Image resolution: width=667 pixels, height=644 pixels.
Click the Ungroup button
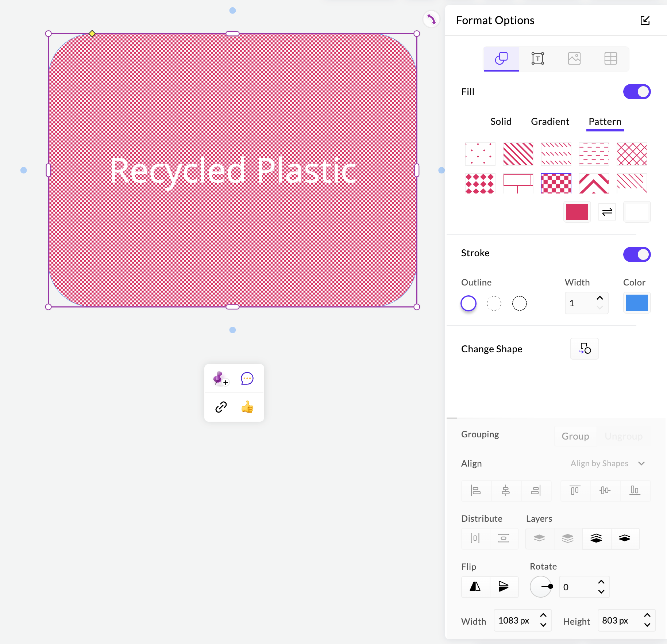pos(624,436)
